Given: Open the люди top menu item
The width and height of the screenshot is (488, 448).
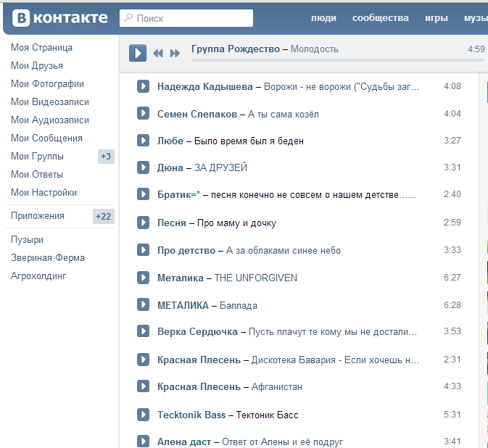Looking at the screenshot, I should [323, 18].
